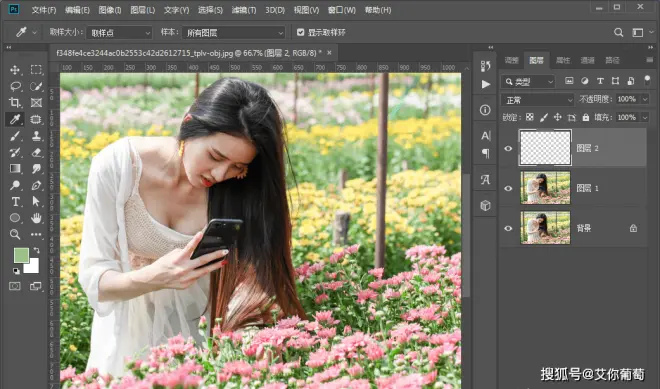Viewport: 660px width, 389px height.
Task: Select the Crop tool
Action: point(15,103)
